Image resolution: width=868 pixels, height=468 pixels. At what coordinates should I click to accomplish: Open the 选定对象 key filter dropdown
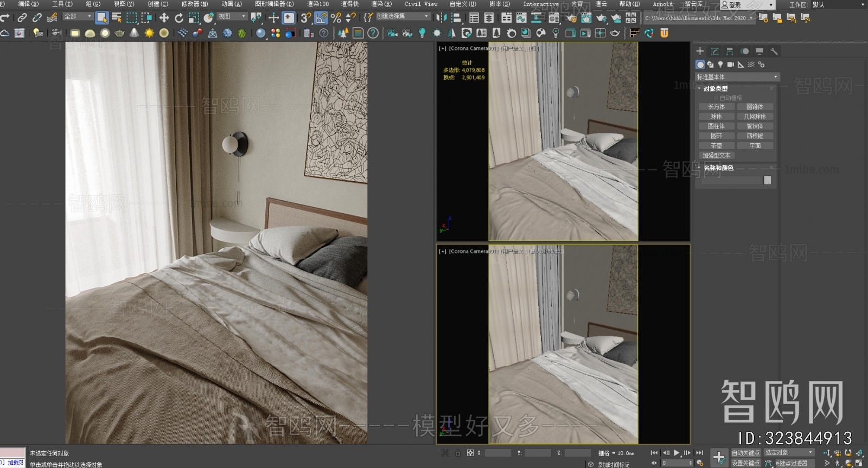click(789, 452)
